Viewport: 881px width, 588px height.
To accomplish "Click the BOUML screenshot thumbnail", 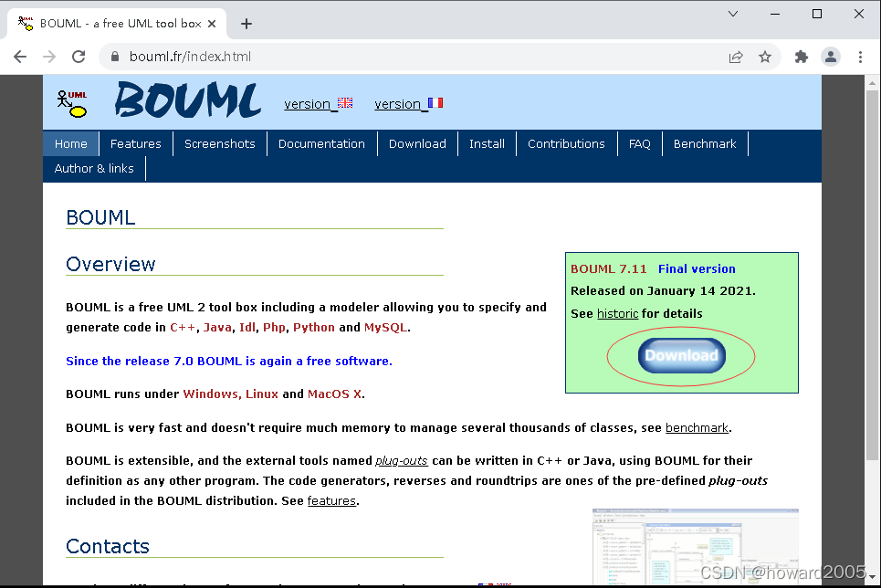I will (x=696, y=546).
